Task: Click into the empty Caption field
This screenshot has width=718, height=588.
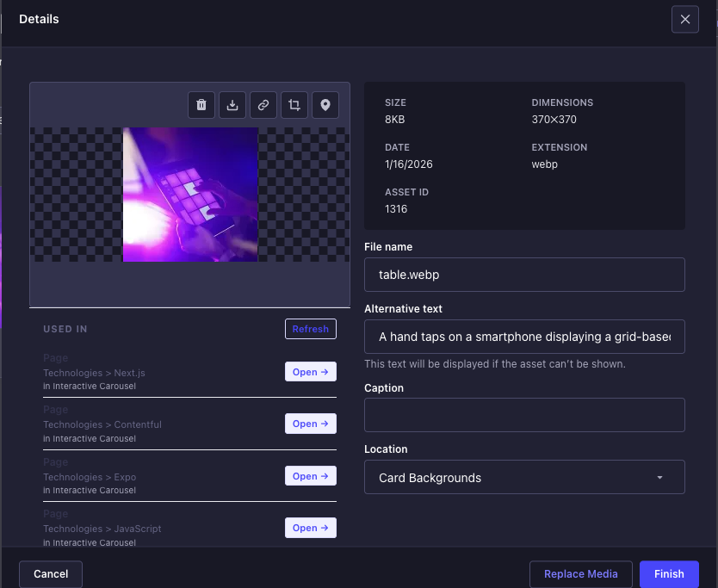Action: coord(524,415)
